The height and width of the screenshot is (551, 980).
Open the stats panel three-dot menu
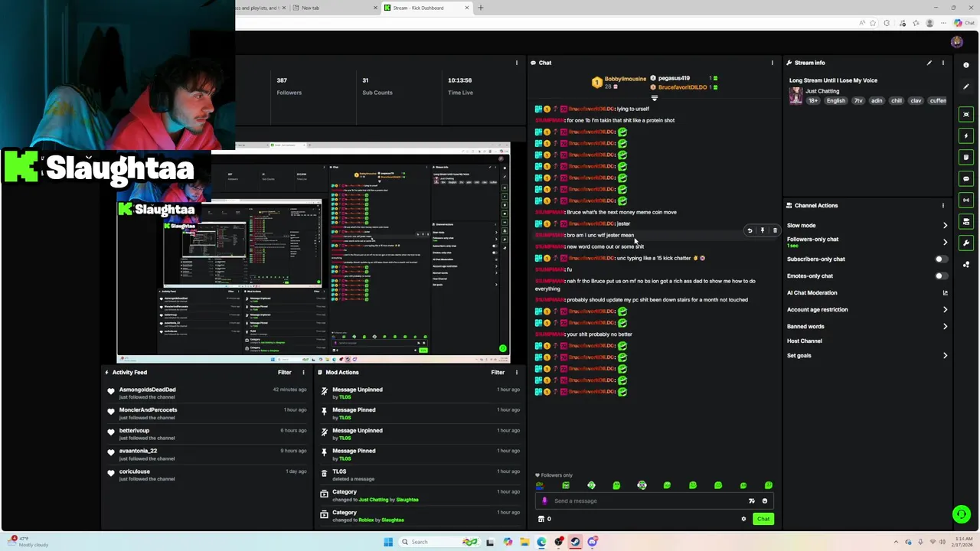tap(517, 63)
